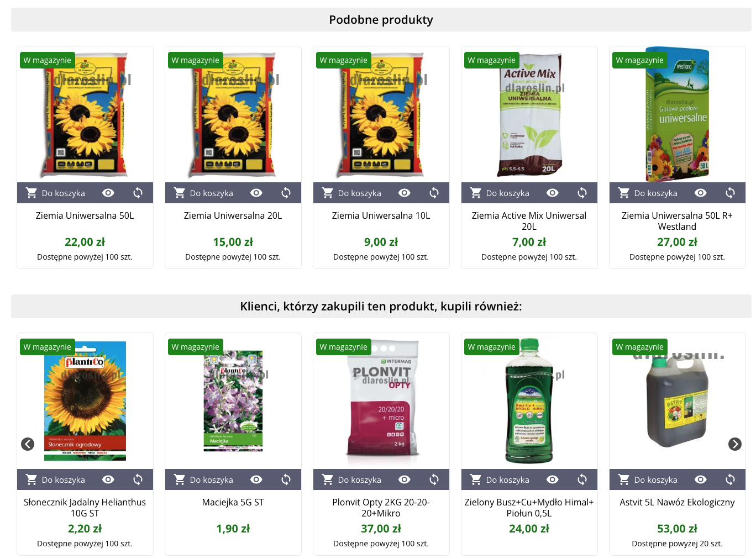The image size is (756, 559).
Task: Click quick-view eye icon for Maciejka 5G ST
Action: click(256, 479)
